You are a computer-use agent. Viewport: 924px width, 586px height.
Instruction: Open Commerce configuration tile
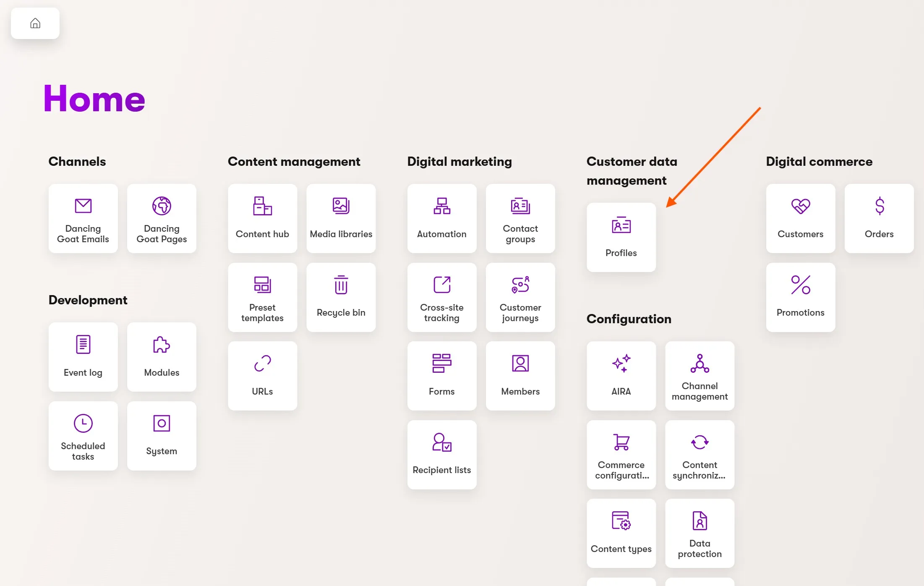click(621, 455)
